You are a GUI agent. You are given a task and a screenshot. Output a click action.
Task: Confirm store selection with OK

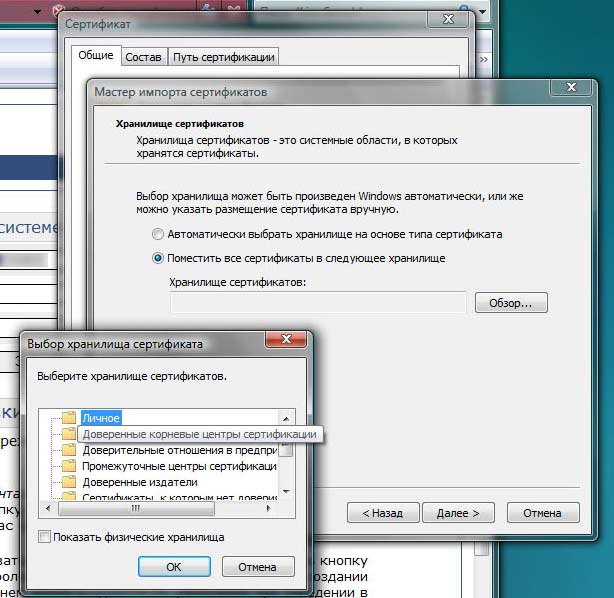pos(174,567)
